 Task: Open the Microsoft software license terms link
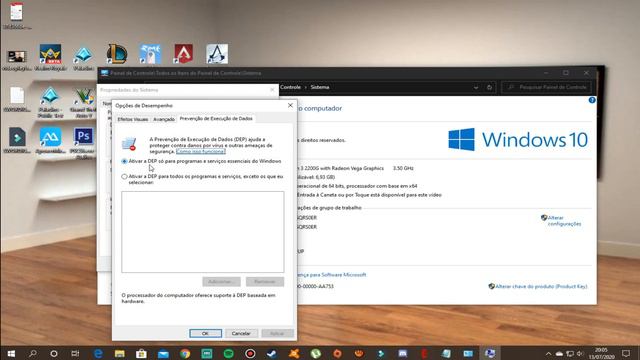tap(331, 275)
